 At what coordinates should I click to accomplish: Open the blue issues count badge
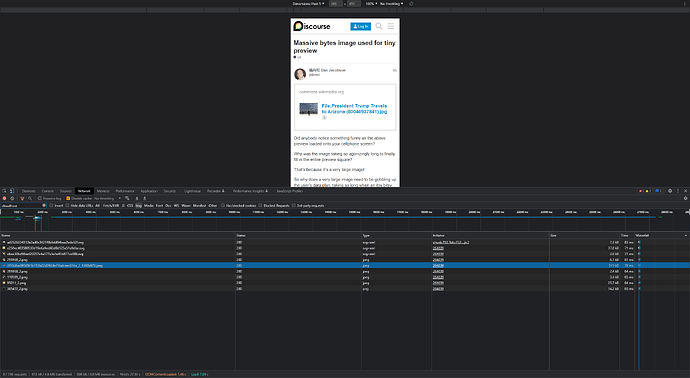[x=658, y=191]
